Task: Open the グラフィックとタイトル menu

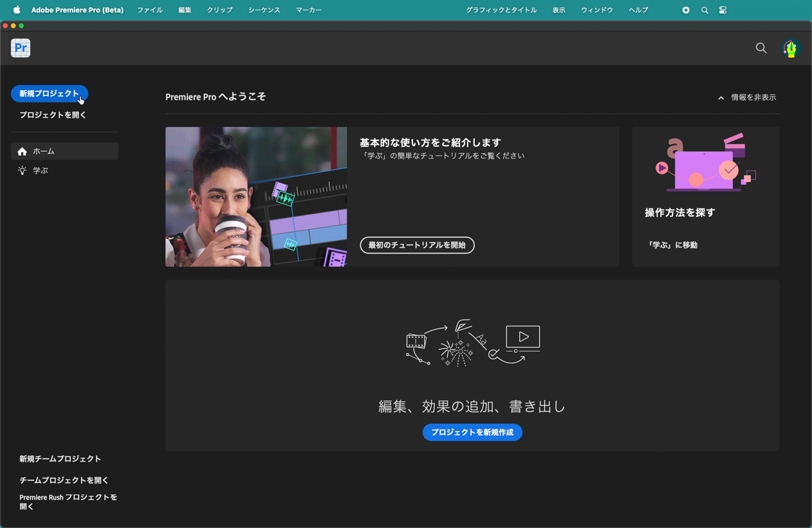Action: coord(501,10)
